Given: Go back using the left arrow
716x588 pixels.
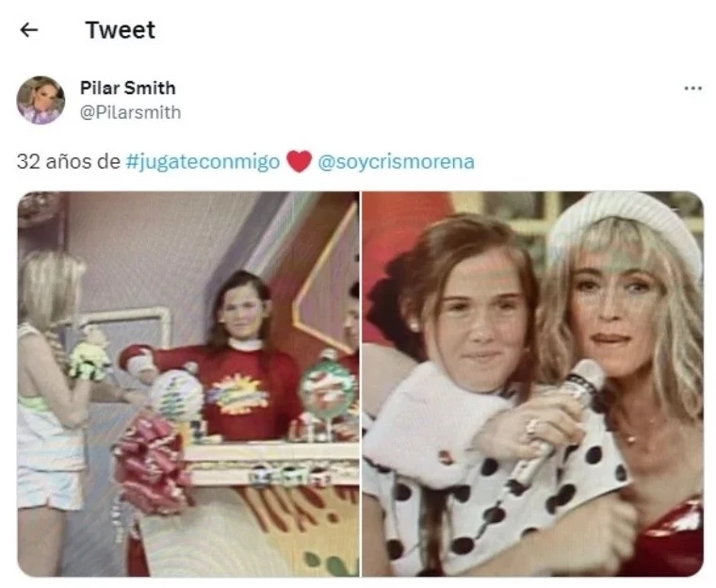Looking at the screenshot, I should 29,30.
